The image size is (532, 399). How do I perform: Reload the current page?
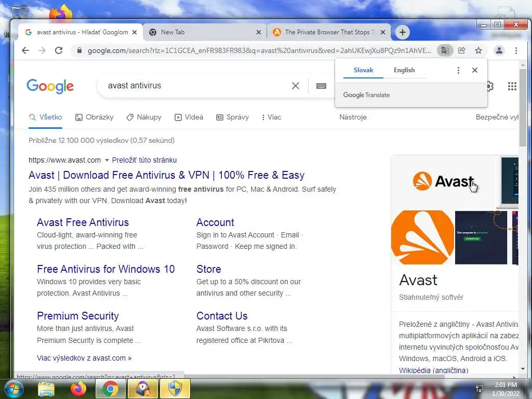(x=59, y=50)
